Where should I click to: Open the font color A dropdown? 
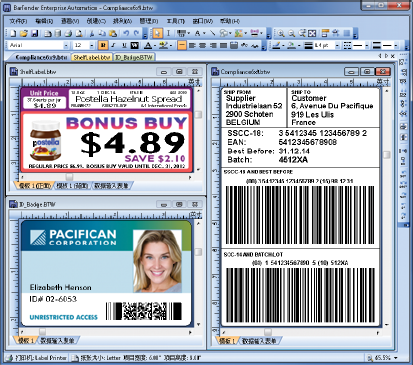(x=155, y=45)
